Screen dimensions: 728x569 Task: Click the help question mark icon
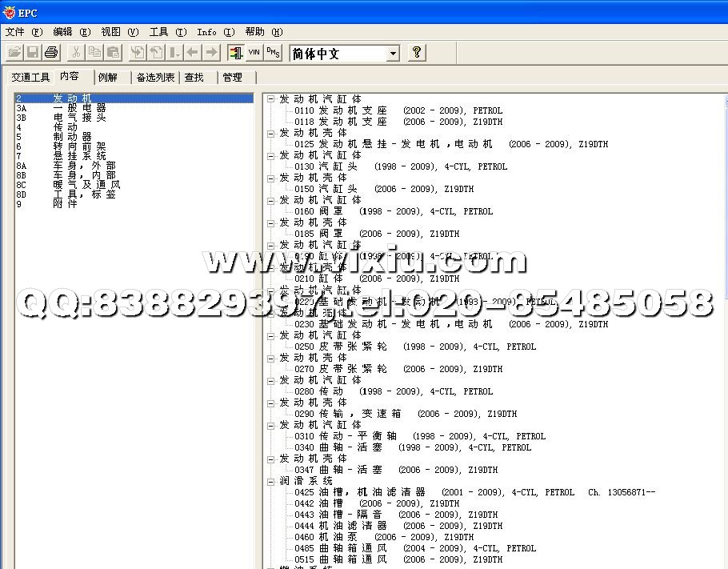pos(416,53)
